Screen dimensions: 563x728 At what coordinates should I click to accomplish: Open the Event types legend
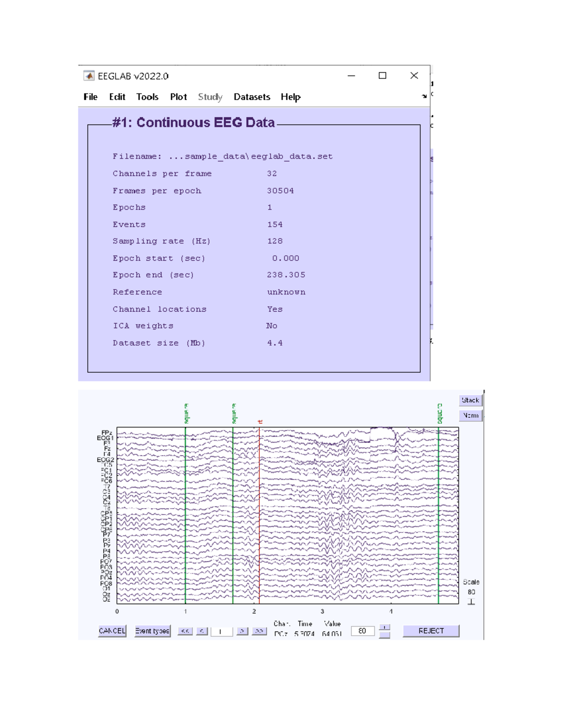click(152, 631)
